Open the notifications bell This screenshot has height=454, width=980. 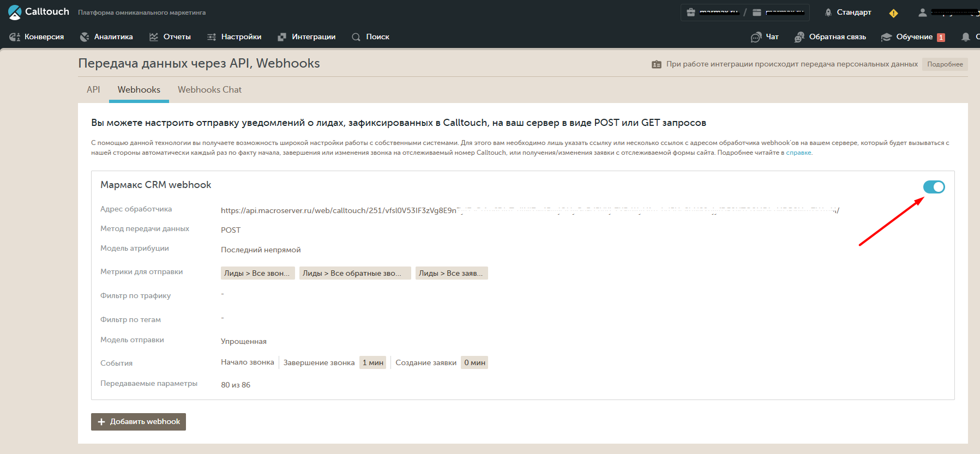[x=966, y=37]
